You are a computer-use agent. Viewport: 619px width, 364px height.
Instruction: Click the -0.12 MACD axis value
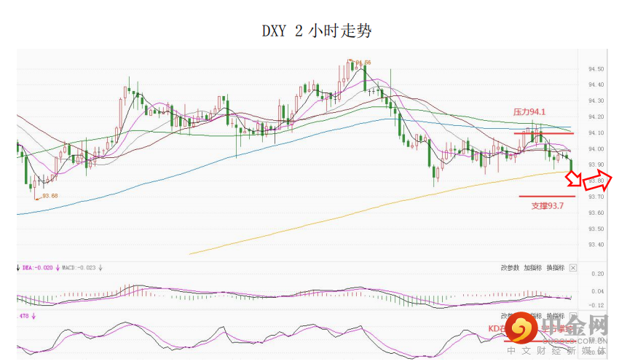[596, 305]
